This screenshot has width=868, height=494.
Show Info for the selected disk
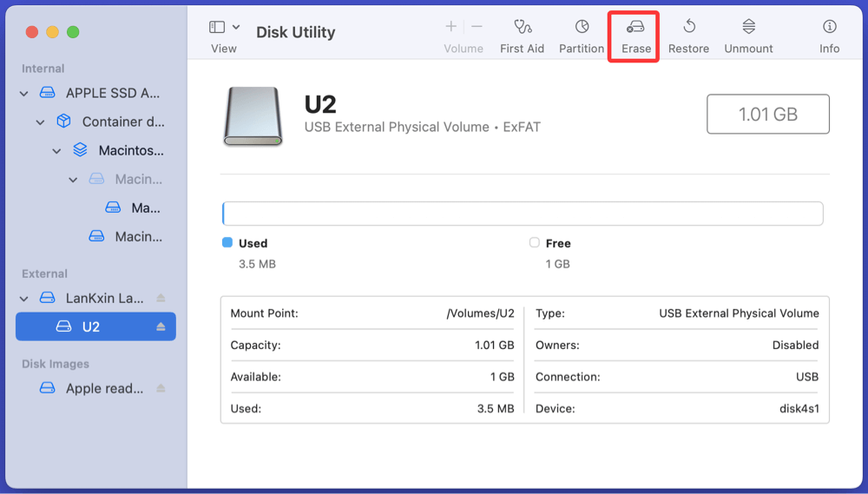point(829,28)
